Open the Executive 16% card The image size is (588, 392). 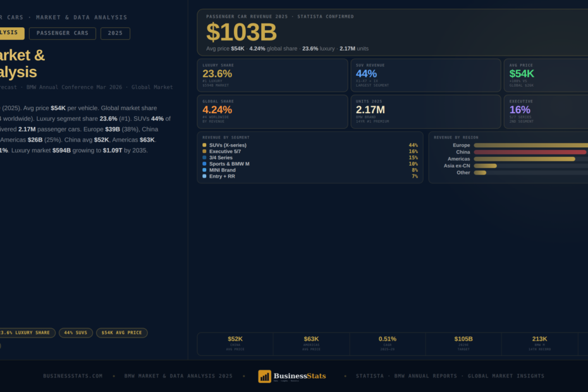(x=546, y=112)
